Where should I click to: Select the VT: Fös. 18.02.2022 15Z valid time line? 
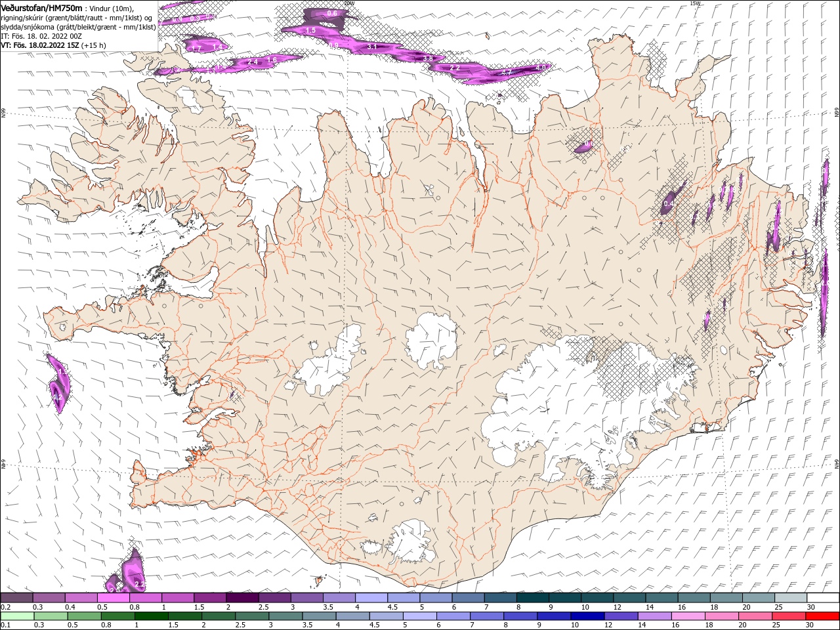point(52,45)
